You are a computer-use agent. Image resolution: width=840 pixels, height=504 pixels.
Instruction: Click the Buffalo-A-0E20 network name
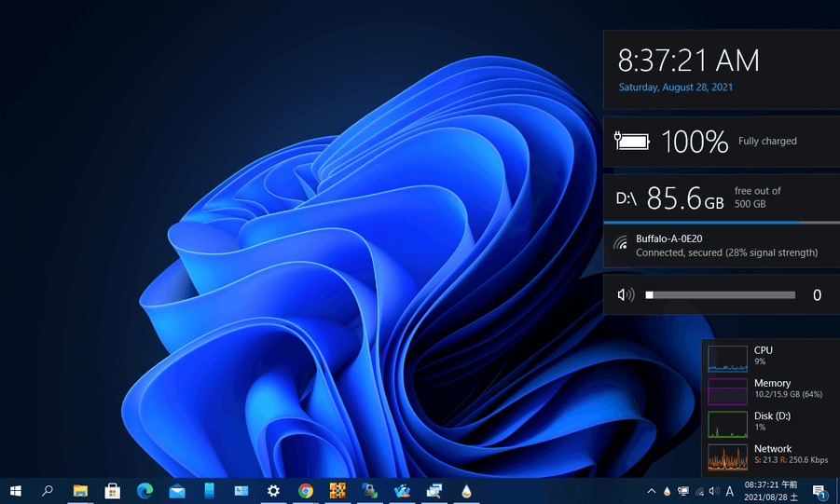pyautogui.click(x=669, y=238)
